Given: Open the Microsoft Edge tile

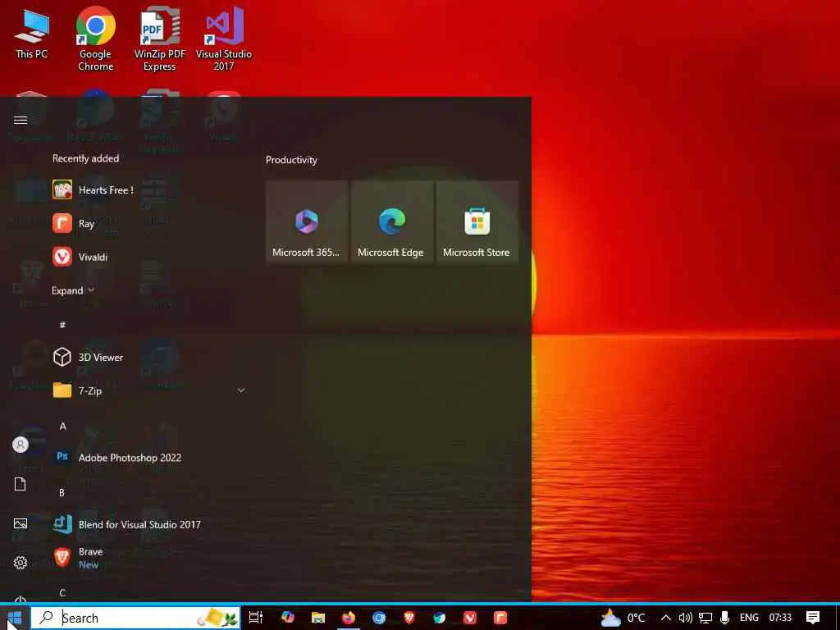Looking at the screenshot, I should coord(391,221).
